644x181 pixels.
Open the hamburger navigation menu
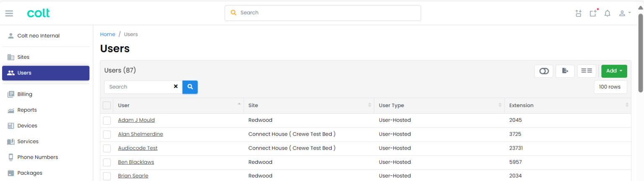9,13
